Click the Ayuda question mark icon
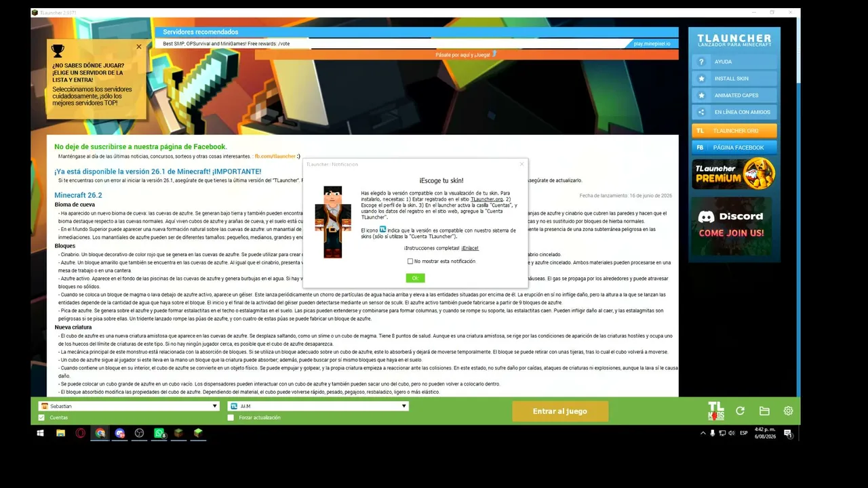Screen dimensions: 868x488 coord(701,62)
